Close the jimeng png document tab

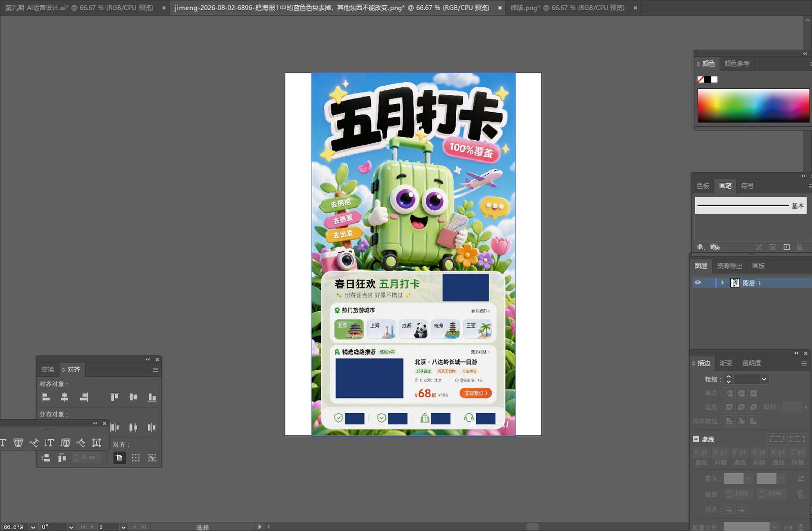500,8
